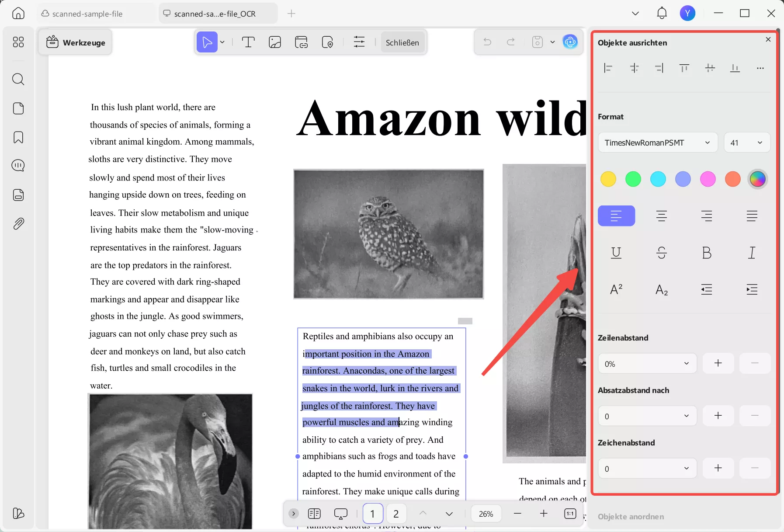This screenshot has height=532, width=784.
Task: Open a new tab with plus
Action: tap(291, 14)
